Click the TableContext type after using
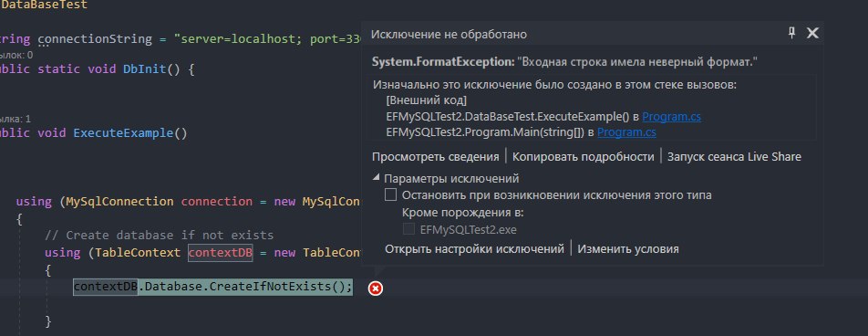Image resolution: width=868 pixels, height=336 pixels. [139, 253]
